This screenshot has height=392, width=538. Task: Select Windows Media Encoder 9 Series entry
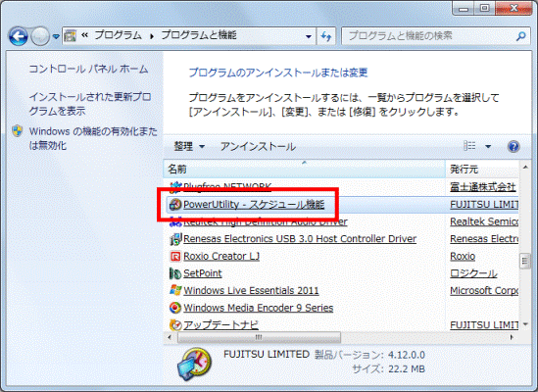259,308
